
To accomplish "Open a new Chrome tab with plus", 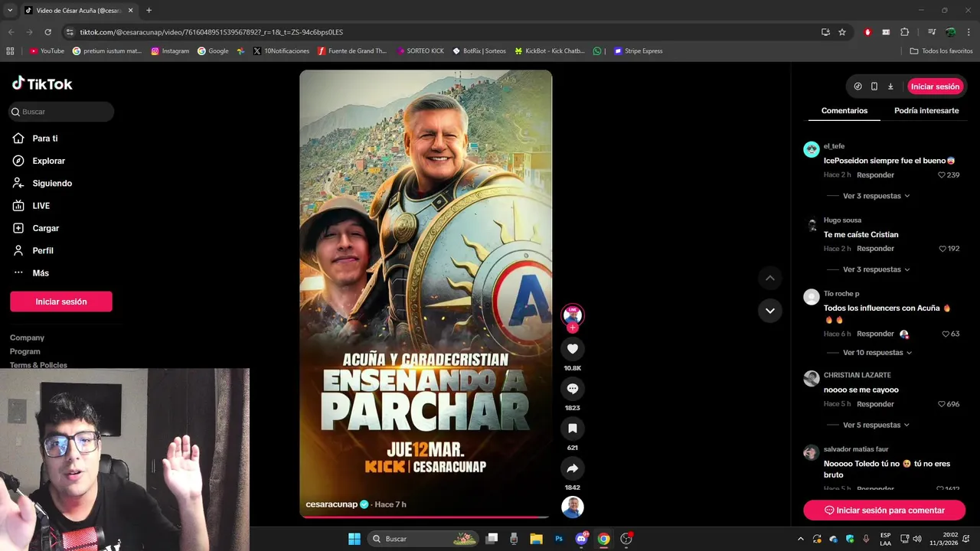I will pyautogui.click(x=149, y=11).
